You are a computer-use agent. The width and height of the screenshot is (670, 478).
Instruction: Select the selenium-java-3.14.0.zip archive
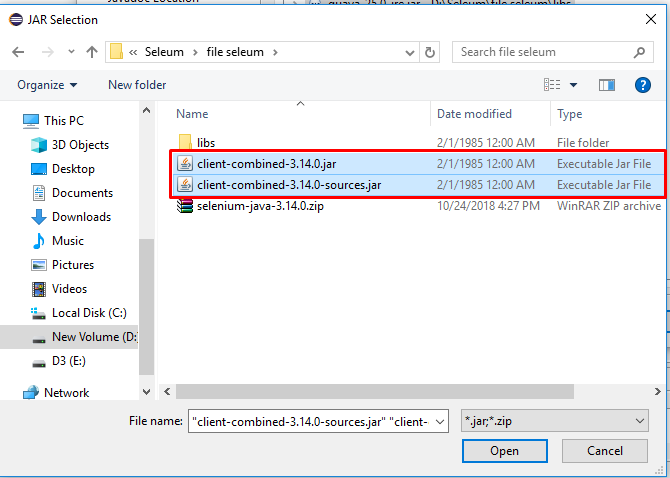tap(260, 206)
